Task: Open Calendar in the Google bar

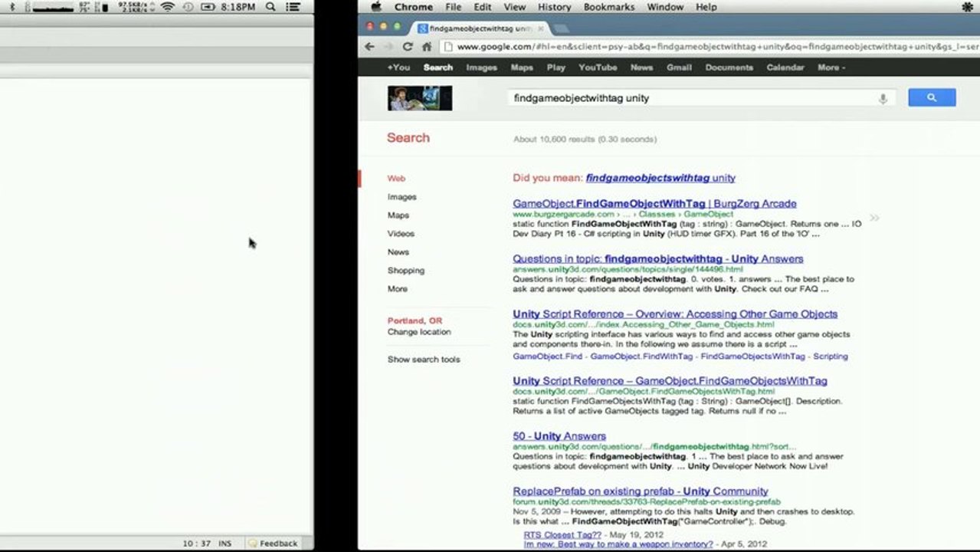Action: point(785,67)
